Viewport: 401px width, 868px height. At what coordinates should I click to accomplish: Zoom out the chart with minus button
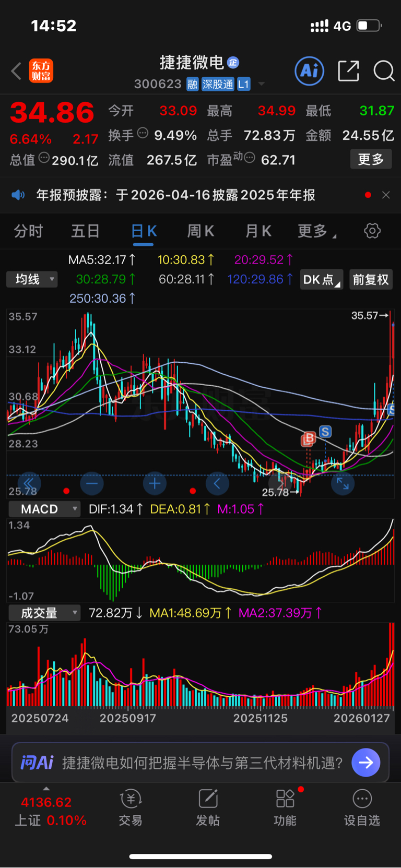[x=92, y=483]
